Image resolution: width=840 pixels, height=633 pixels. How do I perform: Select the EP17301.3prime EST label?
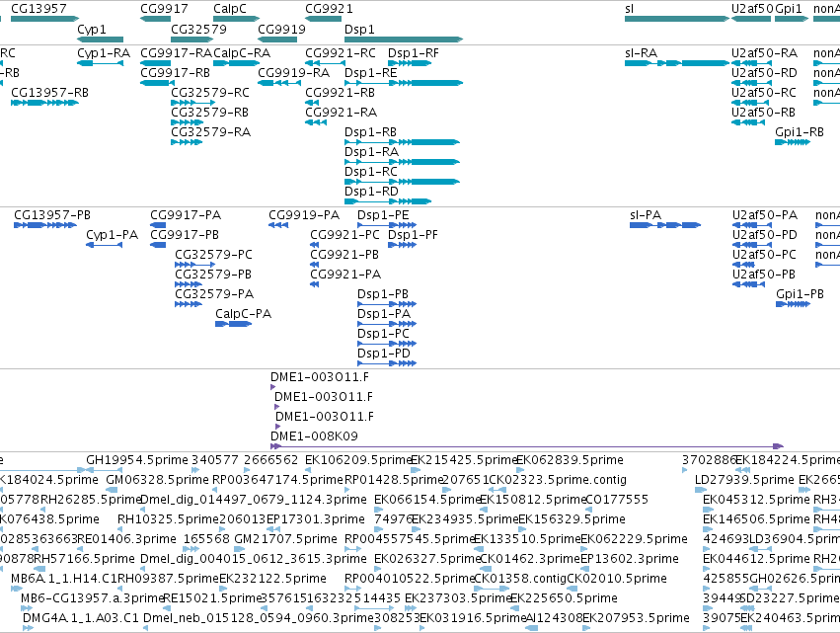click(316, 519)
